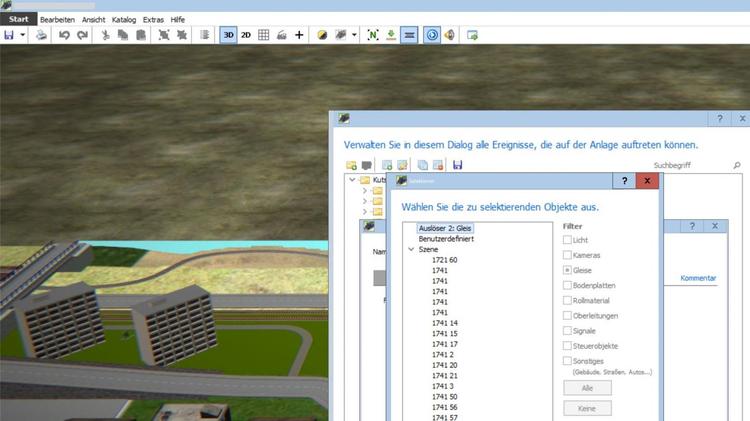Open the Bearbeiten menu

(x=57, y=19)
